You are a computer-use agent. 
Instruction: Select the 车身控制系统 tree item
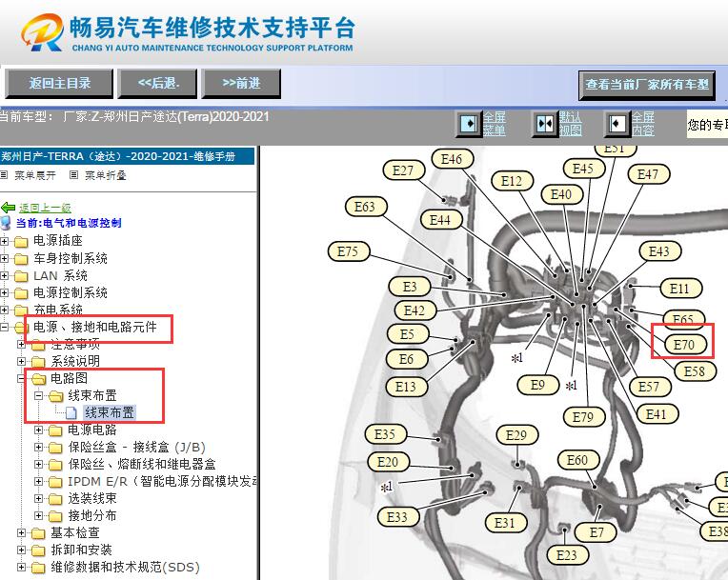tap(71, 258)
